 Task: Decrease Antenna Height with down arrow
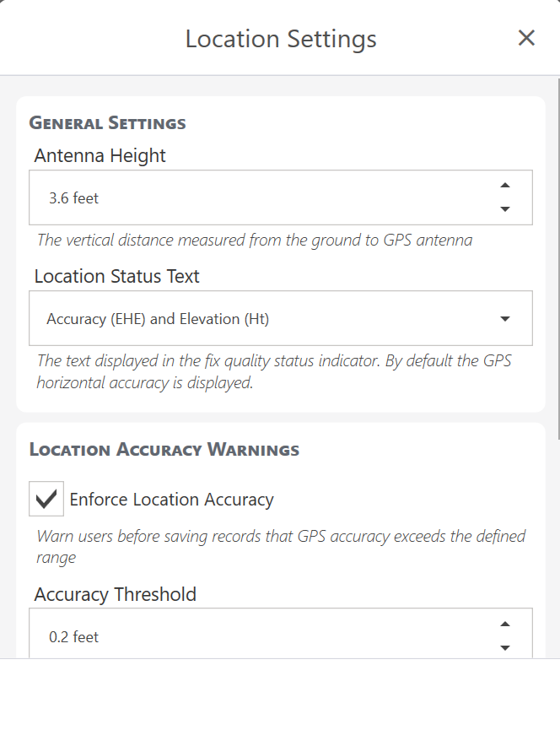[x=505, y=208]
